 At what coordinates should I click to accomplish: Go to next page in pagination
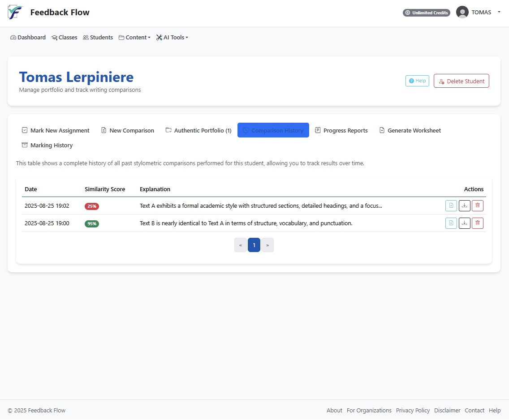pyautogui.click(x=267, y=245)
